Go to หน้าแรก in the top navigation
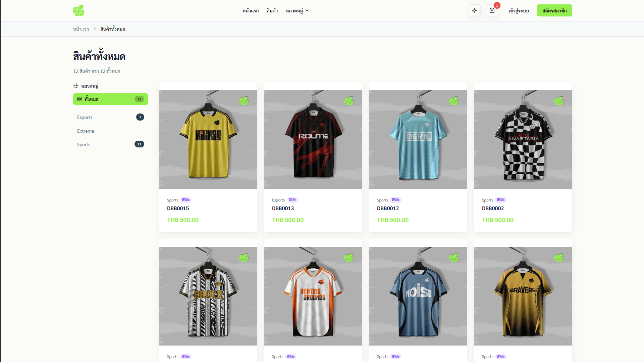This screenshot has width=644, height=362. tap(251, 11)
